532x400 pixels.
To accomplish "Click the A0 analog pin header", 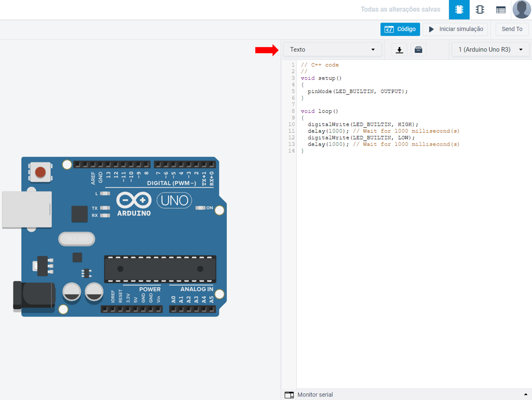I will (x=173, y=309).
